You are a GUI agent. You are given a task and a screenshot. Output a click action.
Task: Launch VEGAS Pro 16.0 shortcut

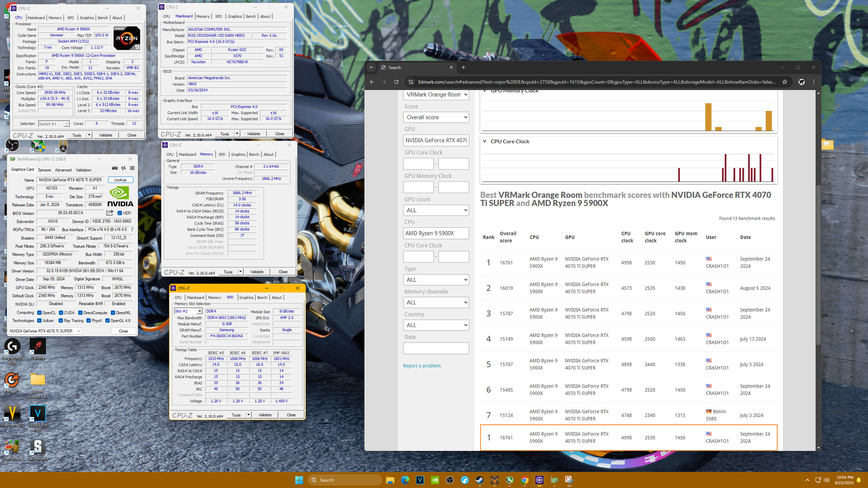pos(38,418)
